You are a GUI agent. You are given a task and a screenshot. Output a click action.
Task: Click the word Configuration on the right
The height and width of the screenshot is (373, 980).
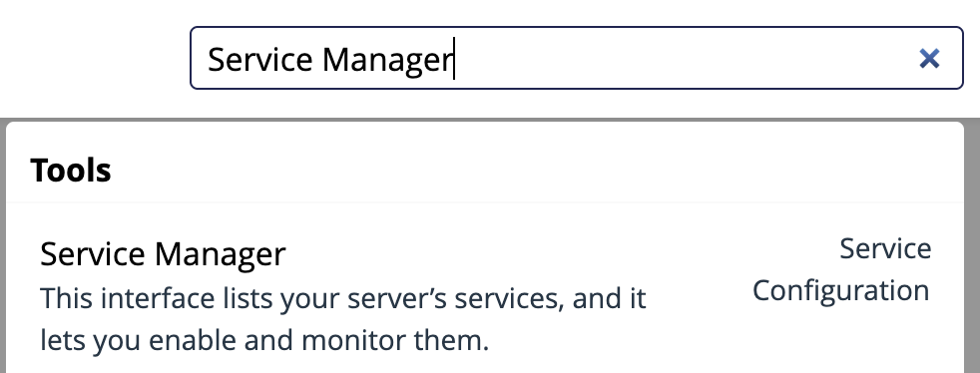click(841, 291)
